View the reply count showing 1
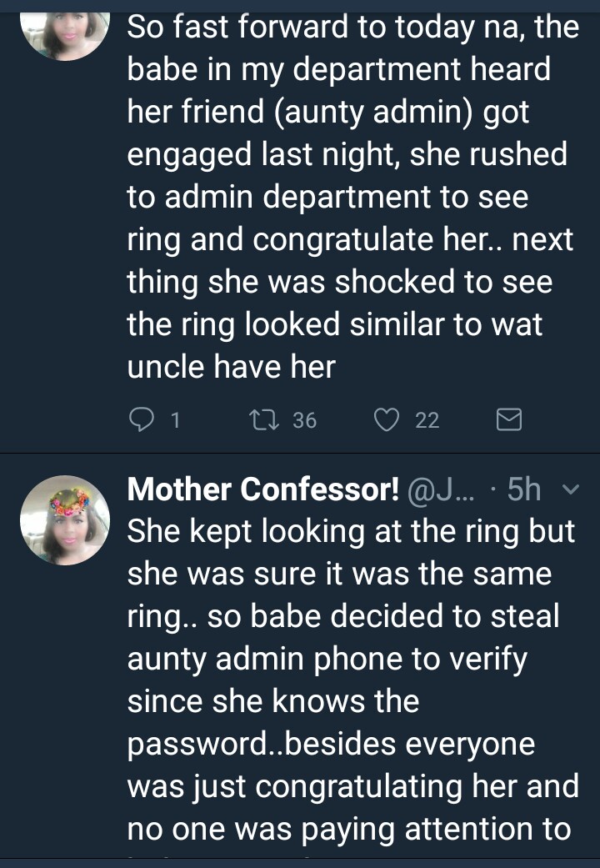The height and width of the screenshot is (868, 600). (175, 420)
